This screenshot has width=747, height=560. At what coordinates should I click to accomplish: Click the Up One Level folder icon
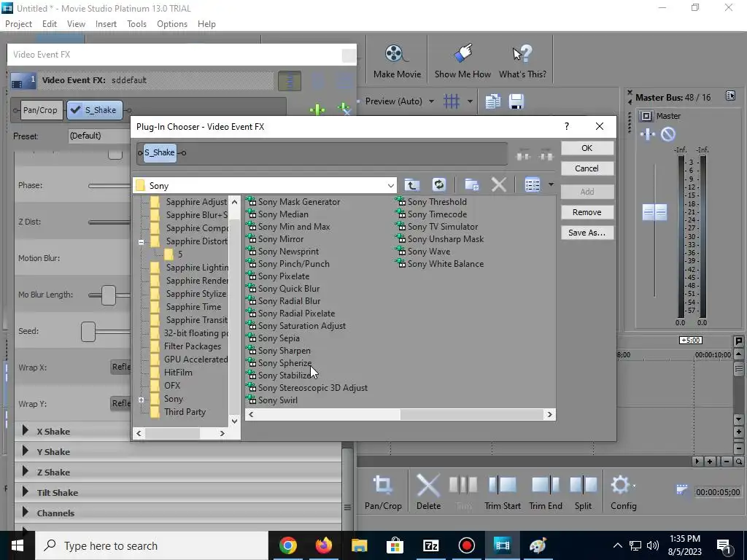coord(412,184)
